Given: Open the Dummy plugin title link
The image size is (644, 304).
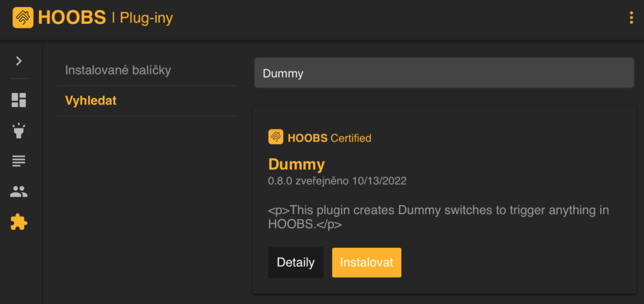Looking at the screenshot, I should (296, 164).
